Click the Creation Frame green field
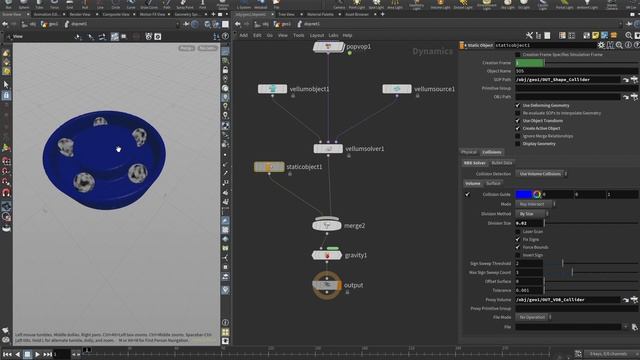 click(529, 63)
